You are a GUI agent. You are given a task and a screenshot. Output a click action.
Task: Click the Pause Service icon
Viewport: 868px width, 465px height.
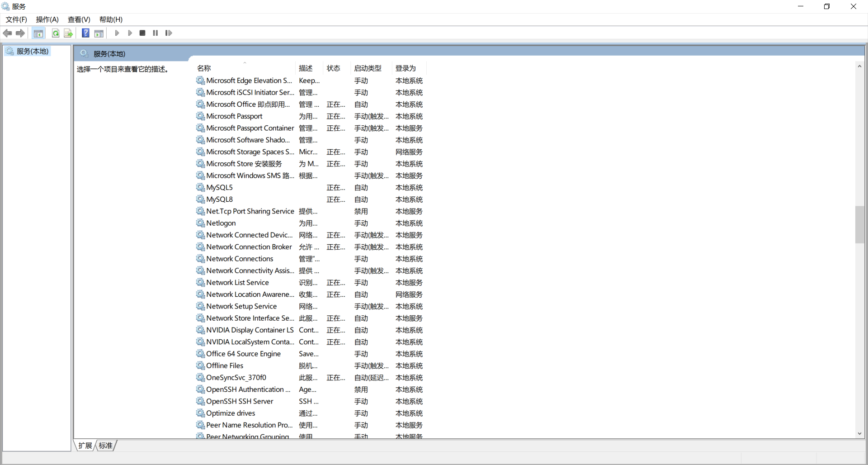click(x=156, y=33)
